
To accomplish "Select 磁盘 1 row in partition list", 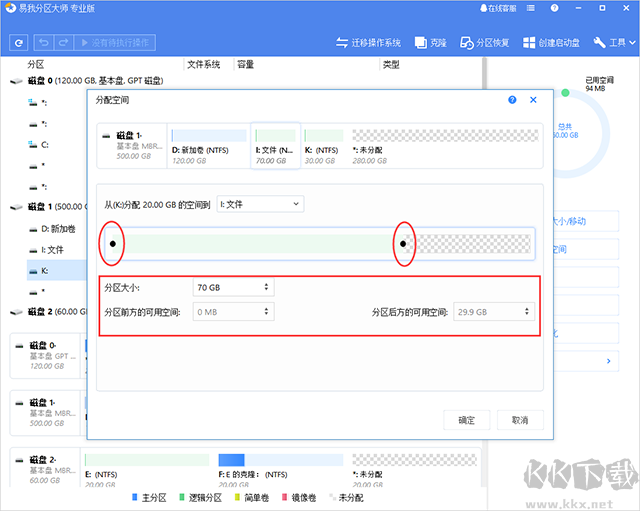I will (49, 207).
